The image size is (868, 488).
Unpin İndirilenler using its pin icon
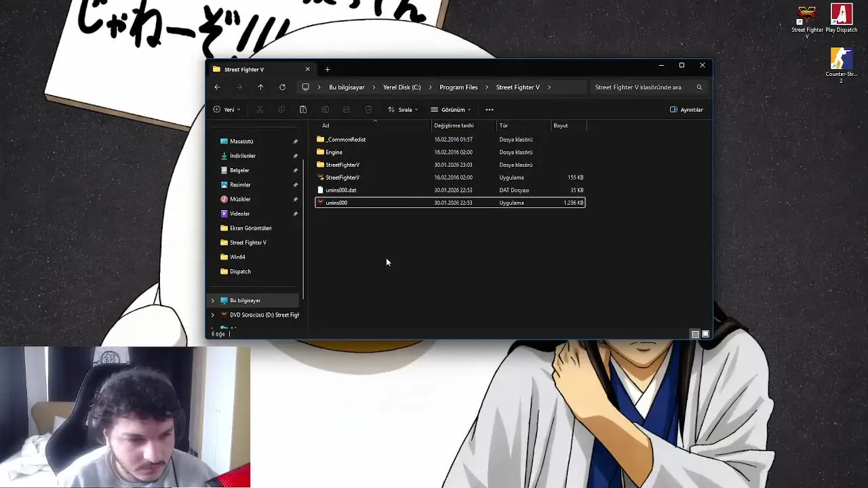click(295, 156)
